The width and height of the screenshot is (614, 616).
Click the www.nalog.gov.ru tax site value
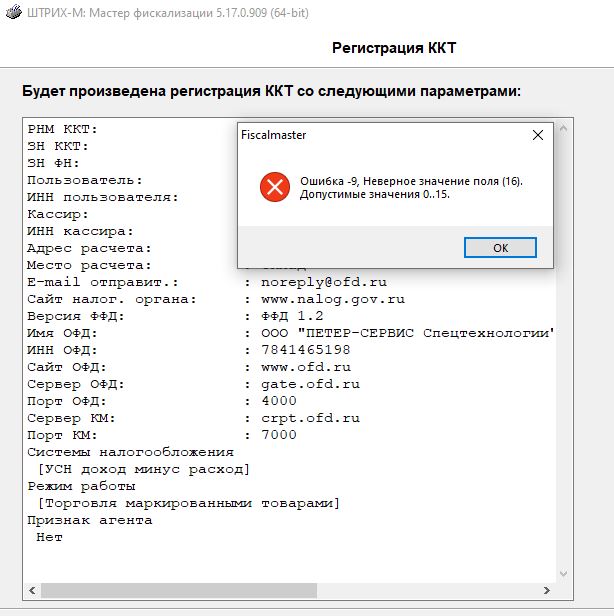[332, 299]
